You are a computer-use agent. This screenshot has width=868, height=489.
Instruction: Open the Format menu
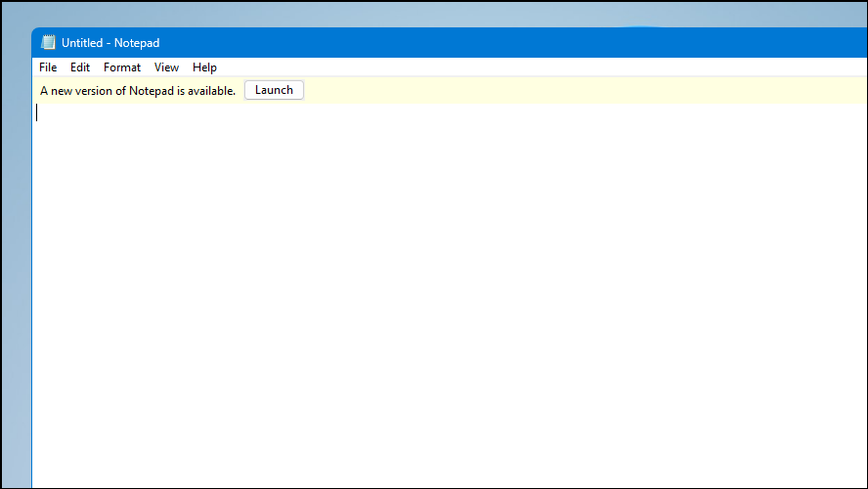click(122, 67)
